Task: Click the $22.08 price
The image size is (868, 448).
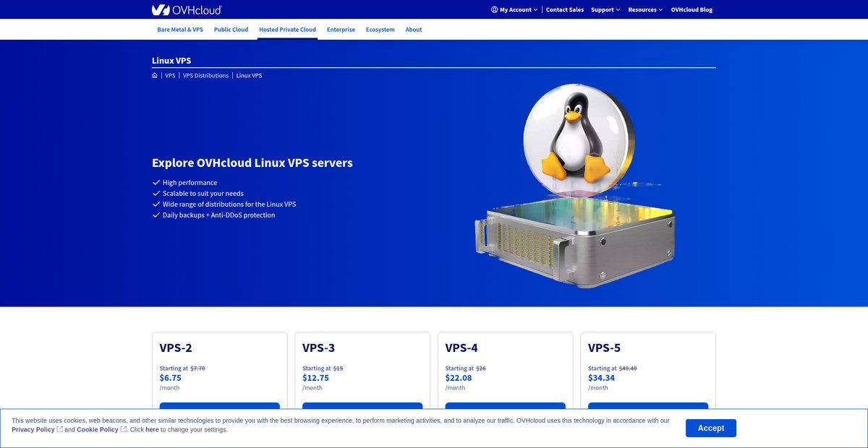Action: point(459,377)
